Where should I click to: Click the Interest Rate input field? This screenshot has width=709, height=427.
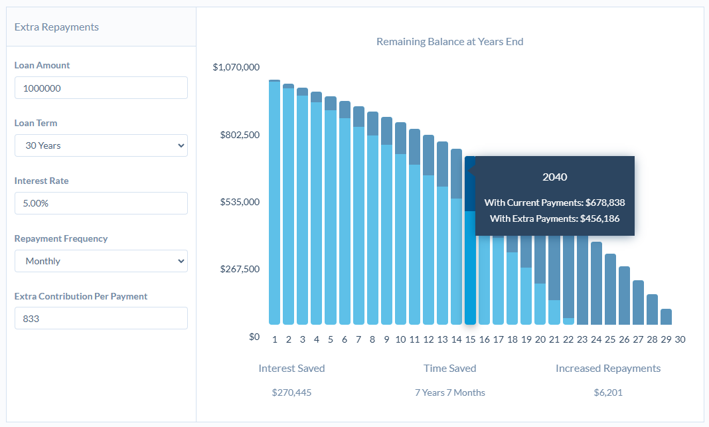tap(101, 203)
